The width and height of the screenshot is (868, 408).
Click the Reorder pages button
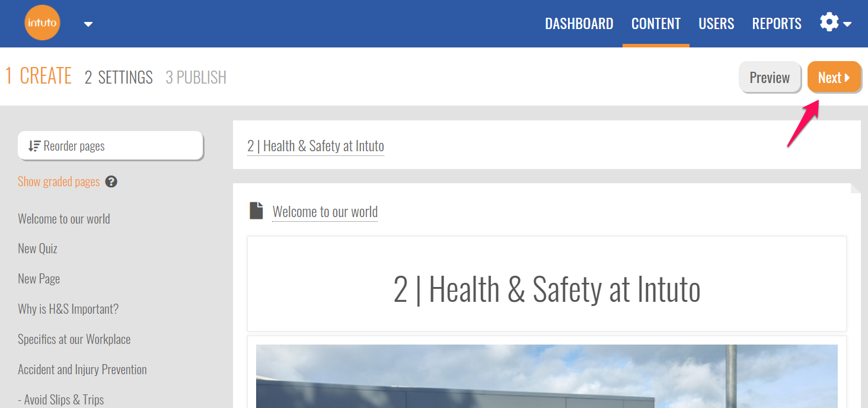[x=110, y=146]
